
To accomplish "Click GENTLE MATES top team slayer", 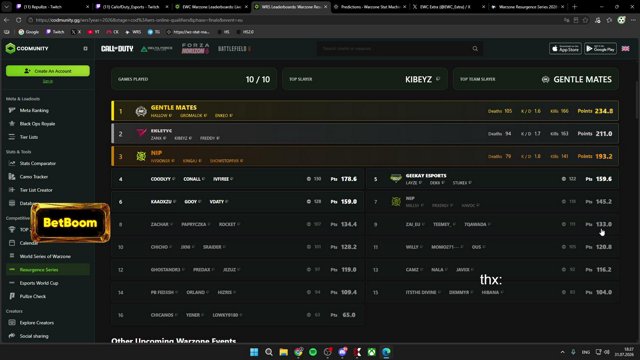I will (582, 79).
